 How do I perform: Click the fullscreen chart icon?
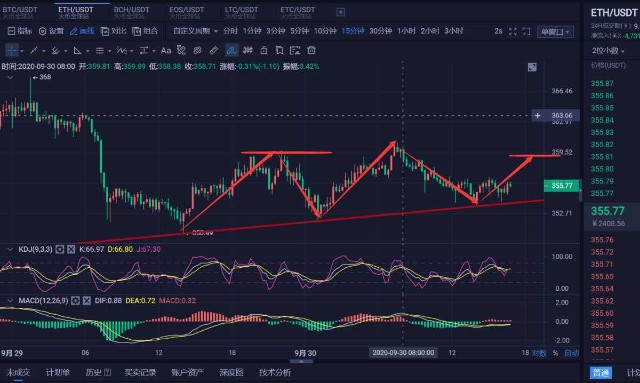coord(513,31)
